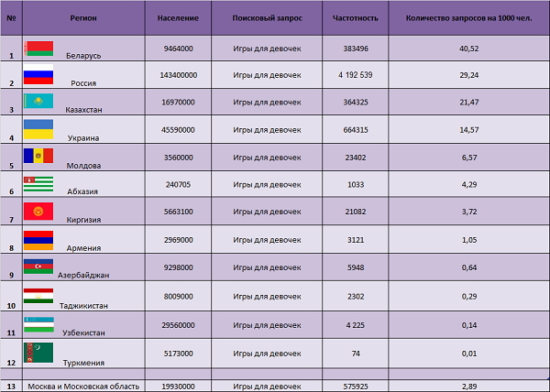Click the Armenia flag icon
Viewport: 550px width, 392px height.
tap(38, 239)
